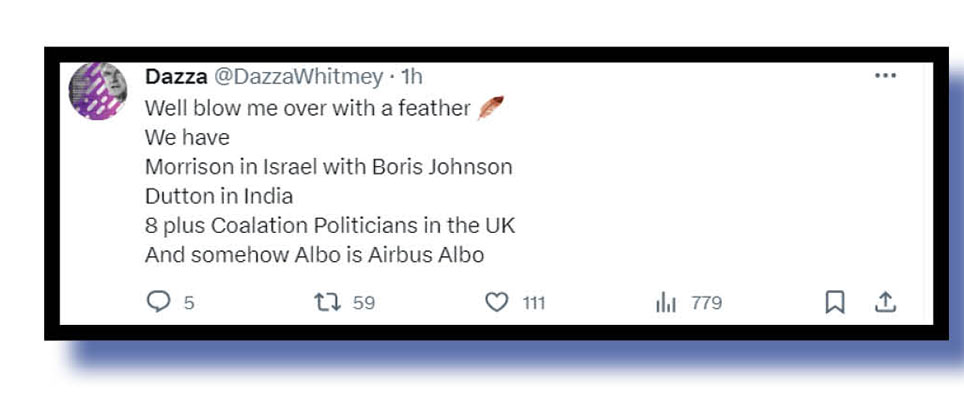Screen dimensions: 964x400
Task: Open the three-dot more options menu
Action: click(885, 76)
